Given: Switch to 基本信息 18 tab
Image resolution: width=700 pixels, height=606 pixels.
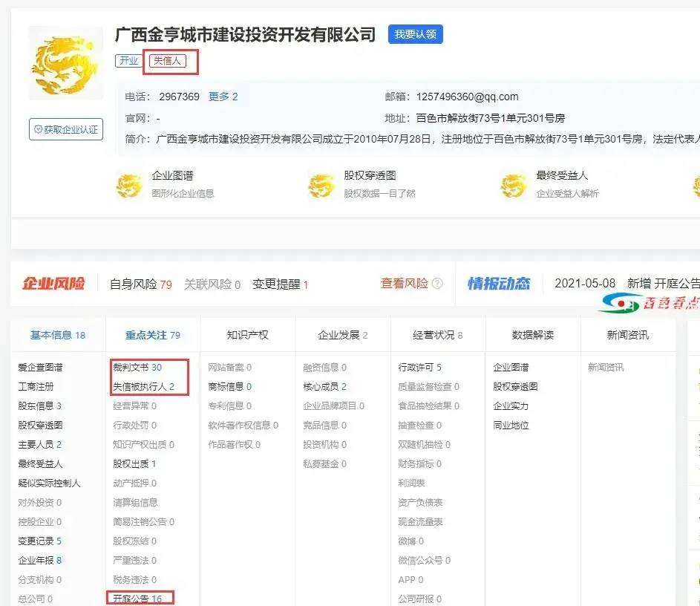Looking at the screenshot, I should pos(58,335).
